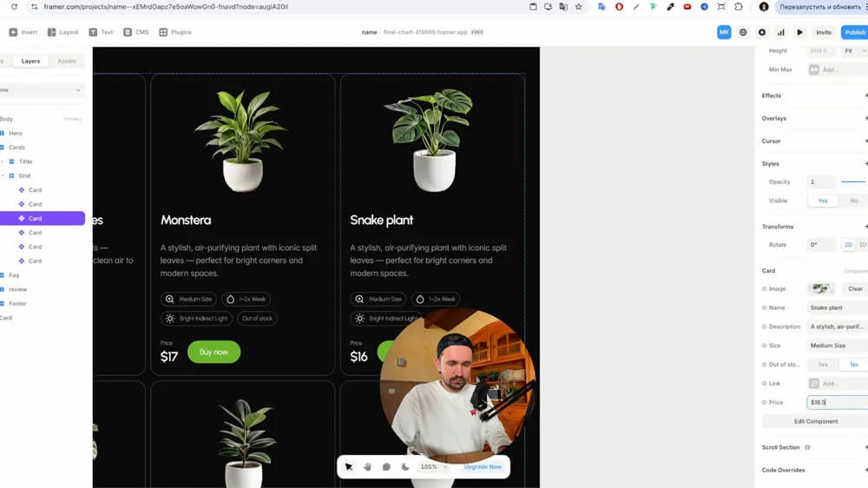Select the Tittle layer
Image resolution: width=868 pixels, height=488 pixels.
[25, 162]
